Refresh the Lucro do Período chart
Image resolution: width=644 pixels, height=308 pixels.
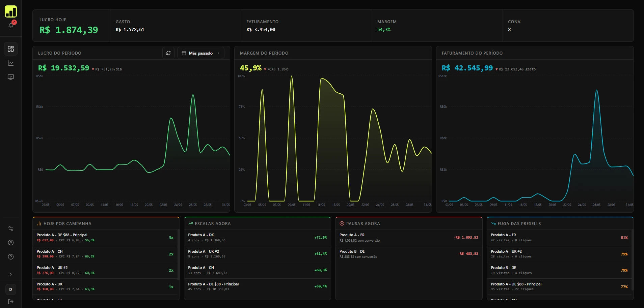(168, 53)
